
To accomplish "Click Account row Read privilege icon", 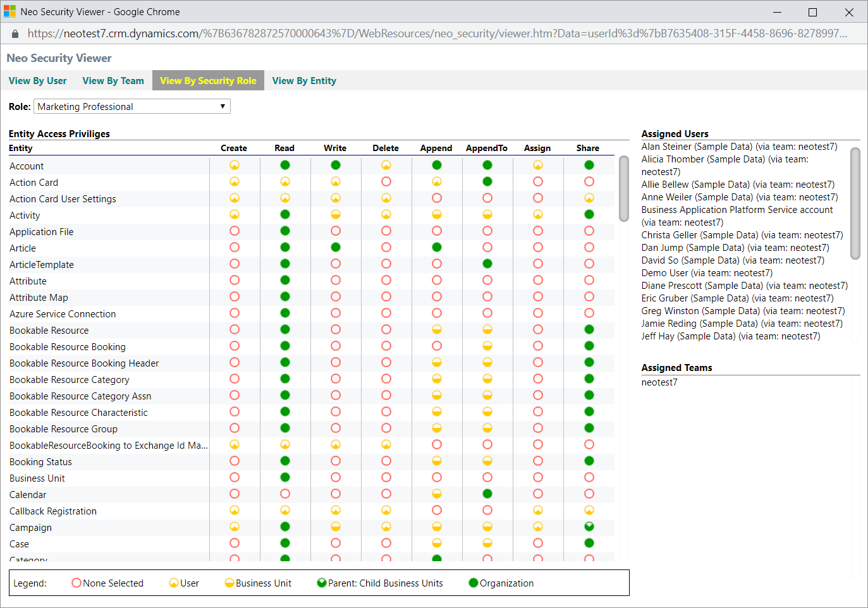I will tap(285, 165).
